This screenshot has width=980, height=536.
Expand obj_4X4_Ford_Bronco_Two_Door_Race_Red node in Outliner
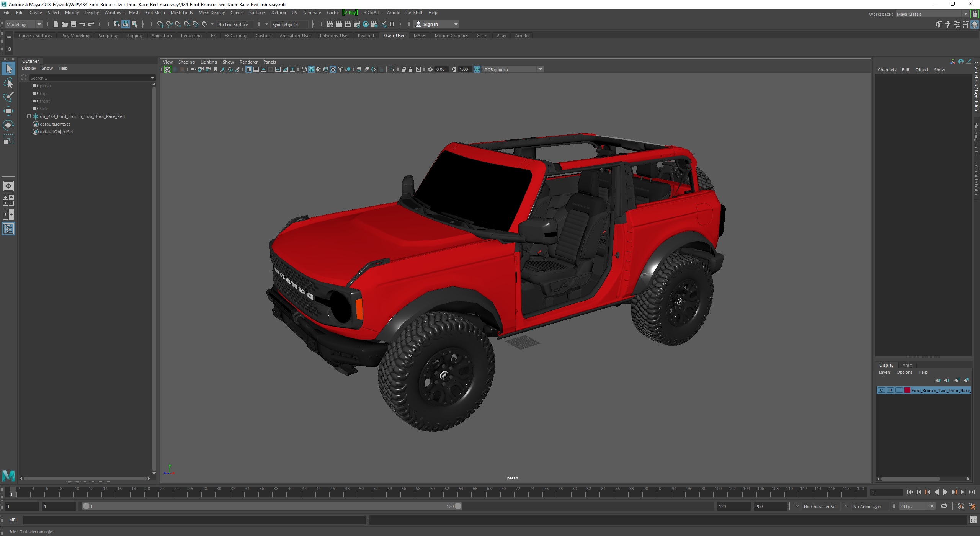(29, 116)
